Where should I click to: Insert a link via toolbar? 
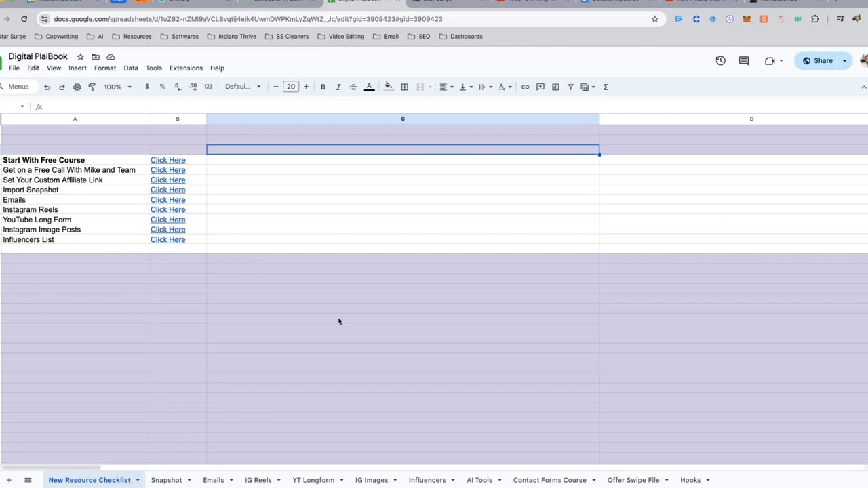tap(525, 87)
